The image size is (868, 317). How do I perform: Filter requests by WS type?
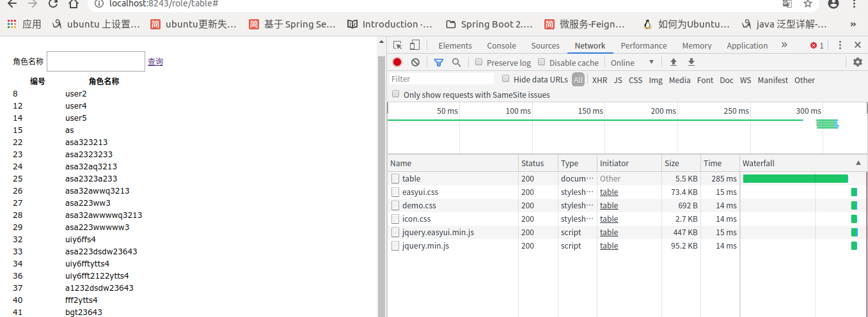pyautogui.click(x=745, y=80)
